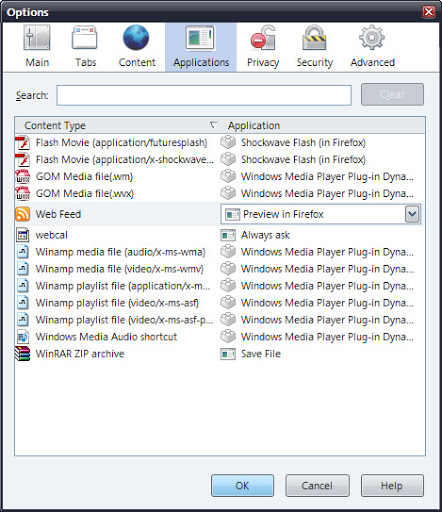Screen dimensions: 442x512
Task: Open the Content globe icon
Action: pyautogui.click(x=136, y=37)
